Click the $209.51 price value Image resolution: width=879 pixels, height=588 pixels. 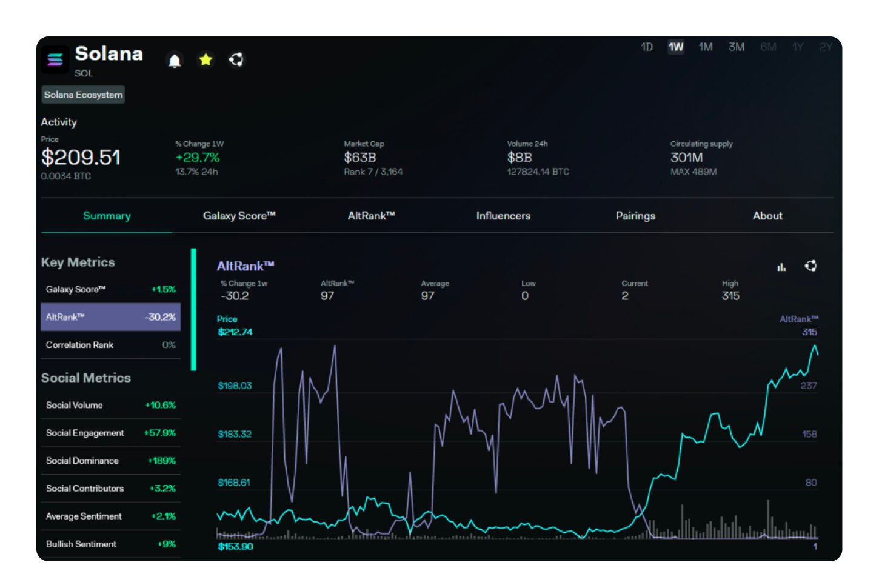(x=81, y=158)
